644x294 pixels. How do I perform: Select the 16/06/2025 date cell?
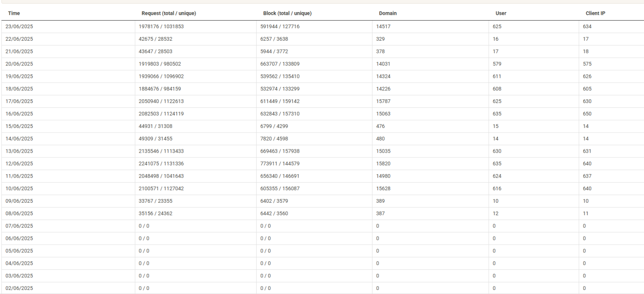[19, 114]
